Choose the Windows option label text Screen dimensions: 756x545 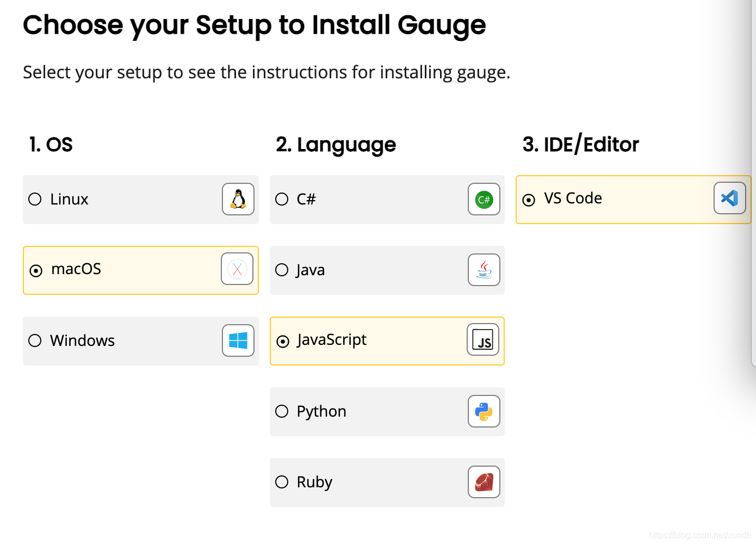(82, 340)
